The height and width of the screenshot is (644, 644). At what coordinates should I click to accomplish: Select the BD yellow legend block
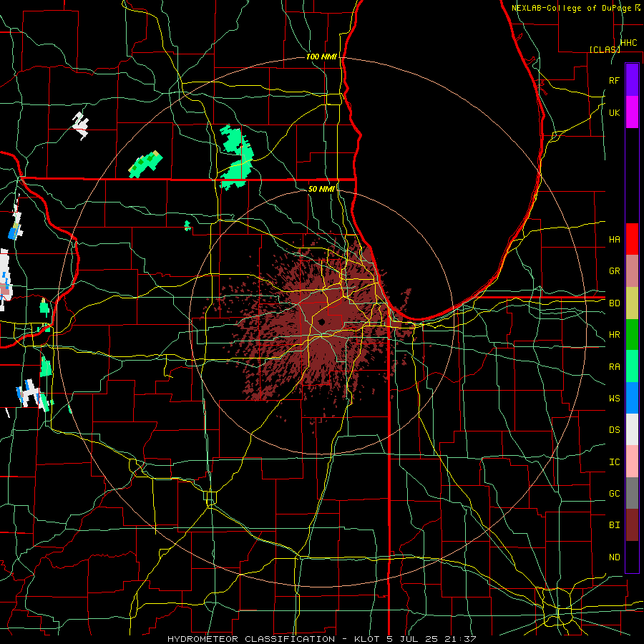pos(632,303)
